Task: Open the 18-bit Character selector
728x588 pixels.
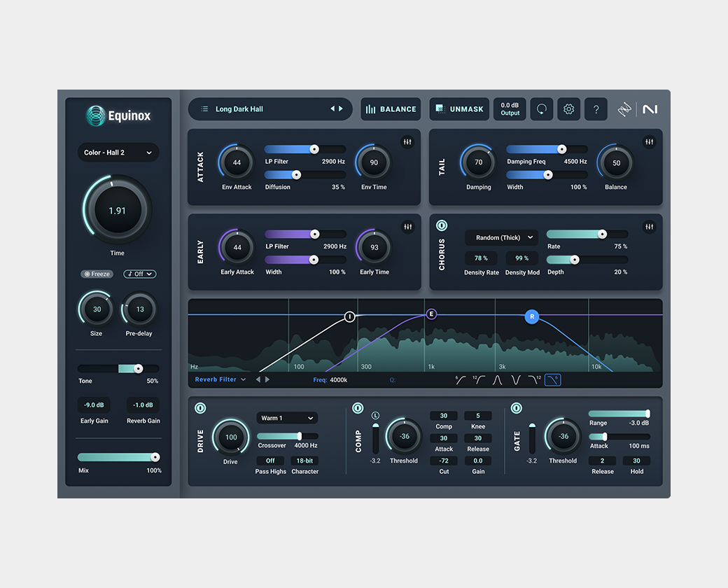Action: point(304,461)
